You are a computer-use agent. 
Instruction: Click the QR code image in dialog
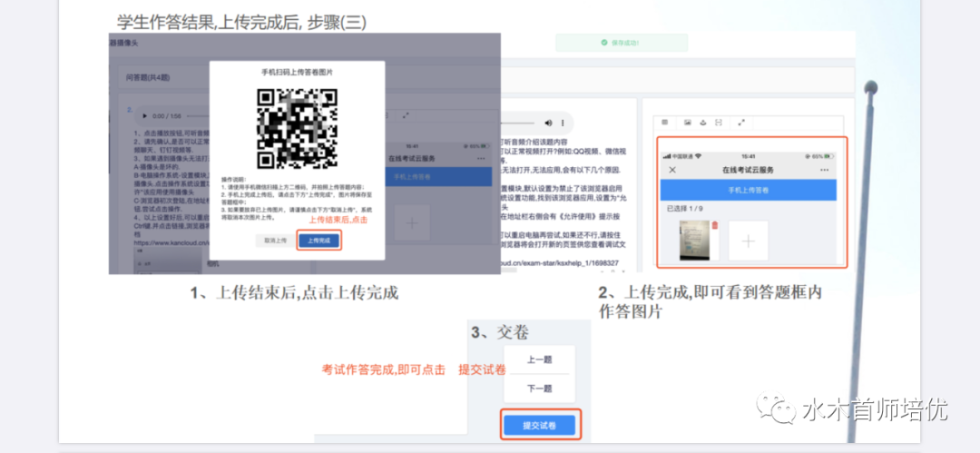click(297, 129)
